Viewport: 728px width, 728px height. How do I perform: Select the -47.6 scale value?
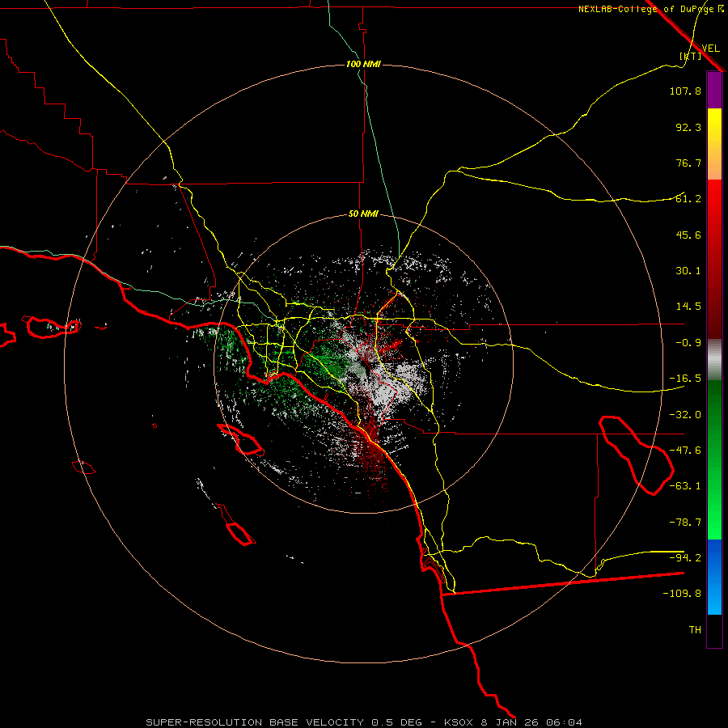click(x=685, y=451)
